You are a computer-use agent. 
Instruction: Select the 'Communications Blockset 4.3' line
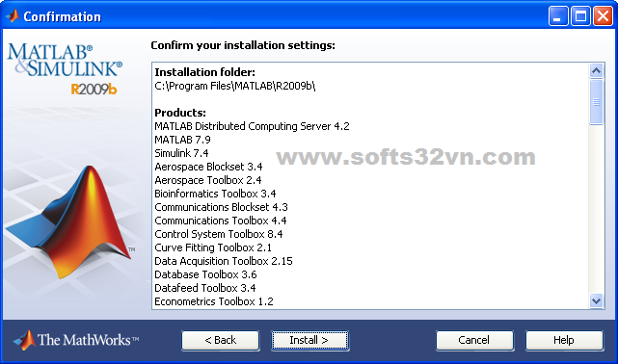(x=221, y=207)
